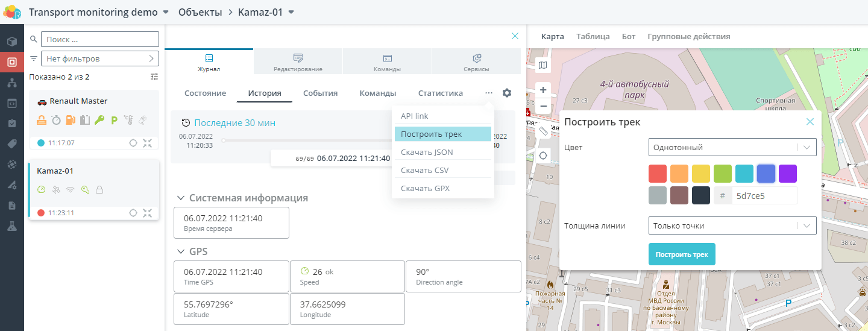Pick the purple color swatch

point(788,174)
